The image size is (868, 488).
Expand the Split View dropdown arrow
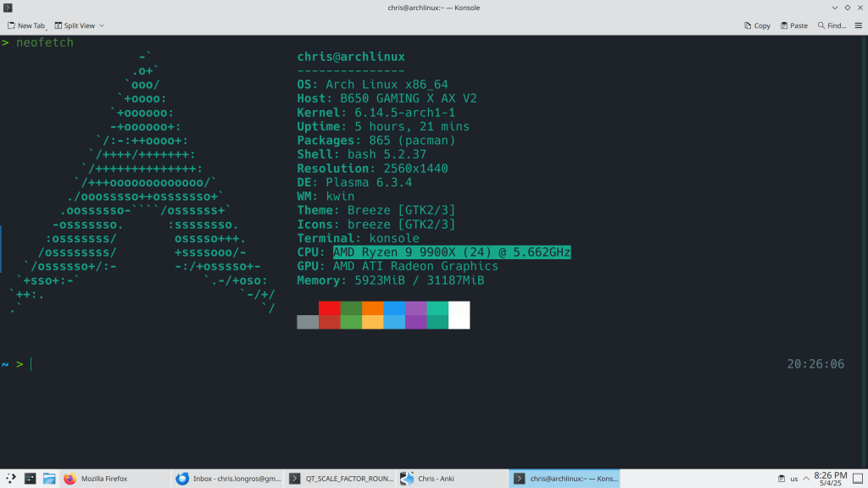(x=102, y=25)
